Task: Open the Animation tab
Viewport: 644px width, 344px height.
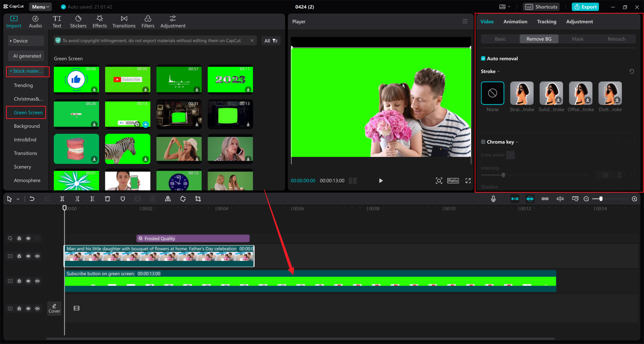Action: (515, 21)
